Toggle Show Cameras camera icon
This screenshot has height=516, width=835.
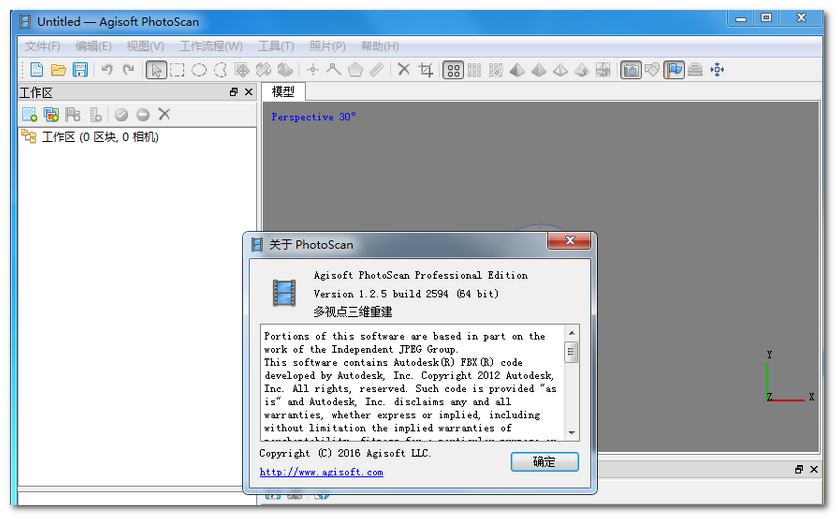tap(631, 70)
